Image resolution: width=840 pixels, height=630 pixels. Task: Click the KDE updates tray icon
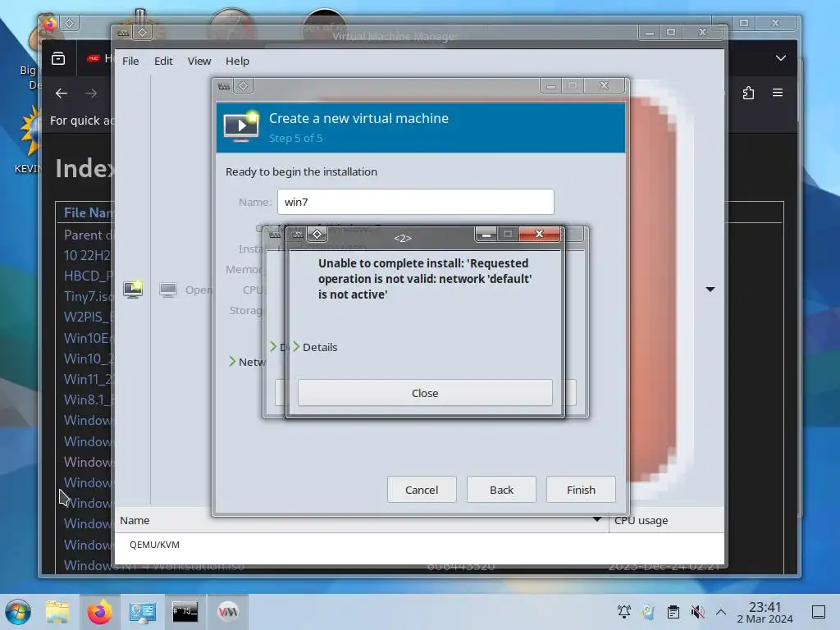click(x=649, y=611)
